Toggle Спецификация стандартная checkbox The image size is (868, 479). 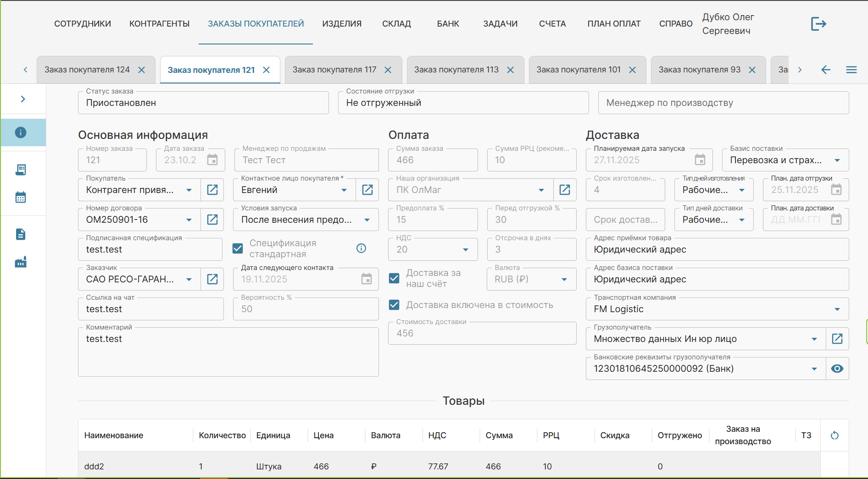pos(238,248)
